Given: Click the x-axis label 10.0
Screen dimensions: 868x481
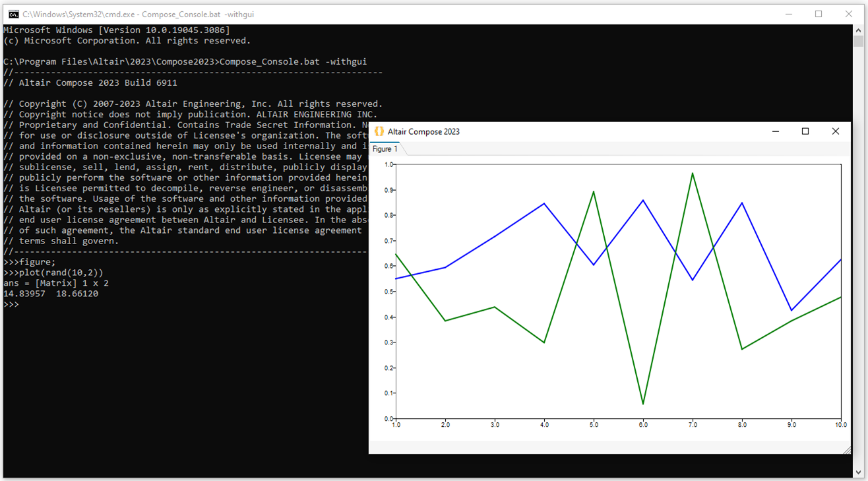Looking at the screenshot, I should coord(841,425).
